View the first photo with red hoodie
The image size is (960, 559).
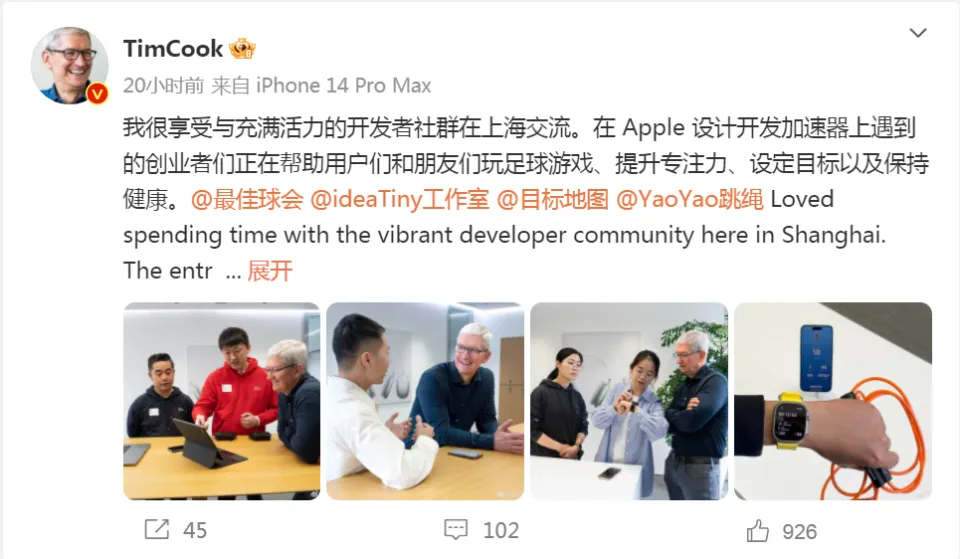tap(222, 401)
